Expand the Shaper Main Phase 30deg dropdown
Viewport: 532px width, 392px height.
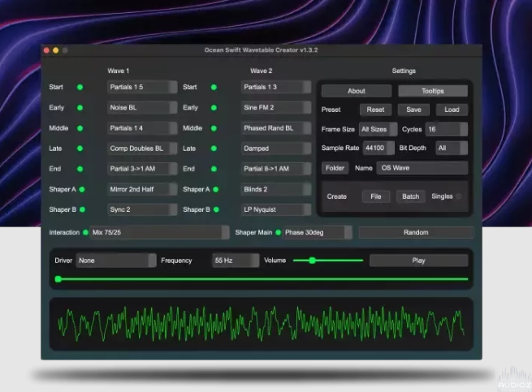(317, 232)
